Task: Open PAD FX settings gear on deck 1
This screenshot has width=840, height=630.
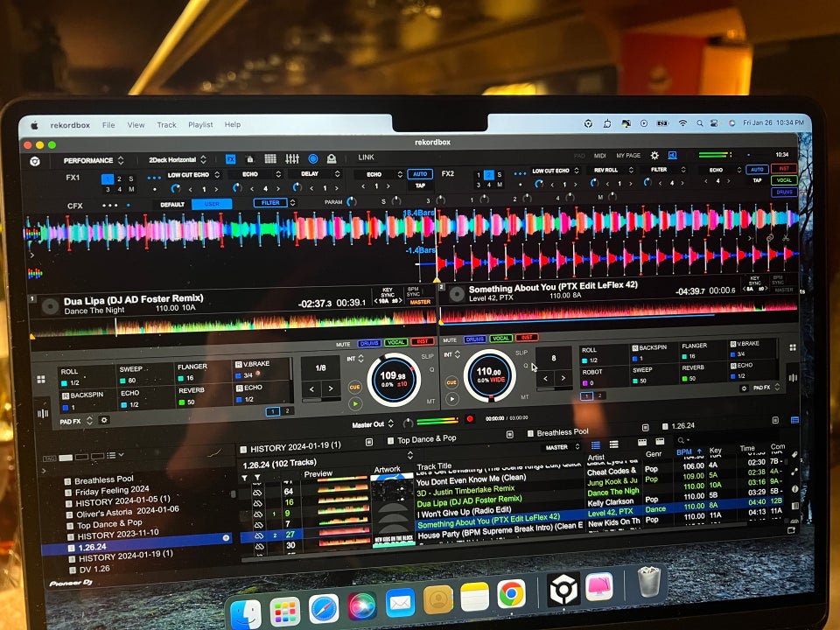Action: [x=104, y=421]
